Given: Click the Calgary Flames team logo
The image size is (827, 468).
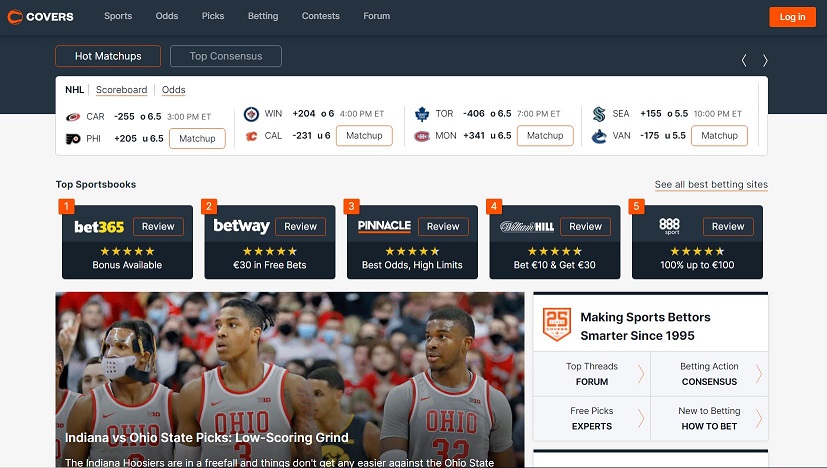Looking at the screenshot, I should (x=252, y=136).
